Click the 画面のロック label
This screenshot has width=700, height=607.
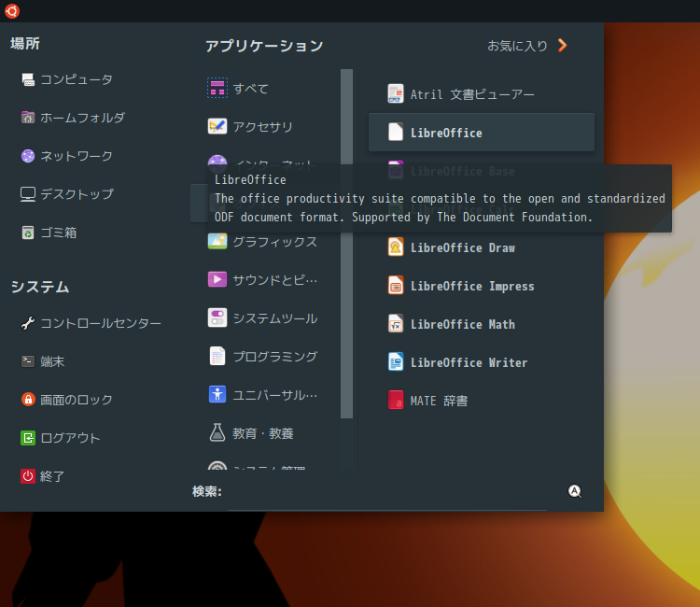(x=77, y=400)
